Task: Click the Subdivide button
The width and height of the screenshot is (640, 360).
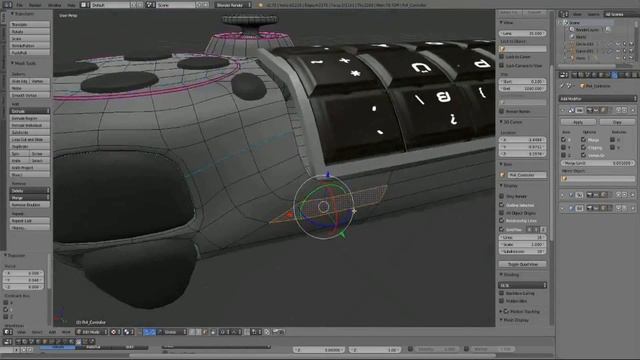Action: (x=30, y=132)
